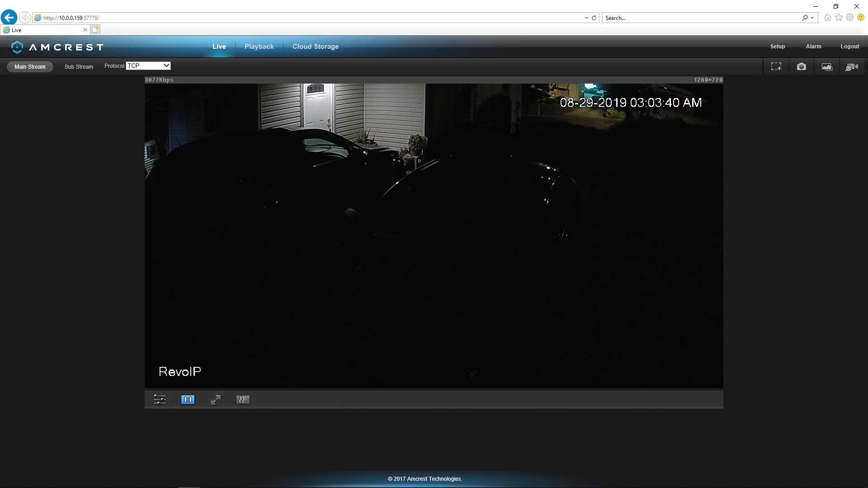
Task: Open browser Home icon
Action: tap(828, 18)
